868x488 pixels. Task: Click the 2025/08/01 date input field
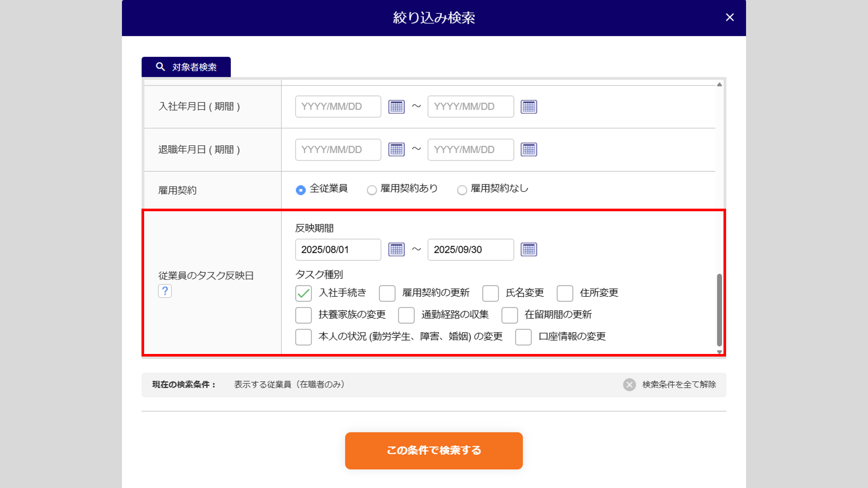tap(338, 249)
